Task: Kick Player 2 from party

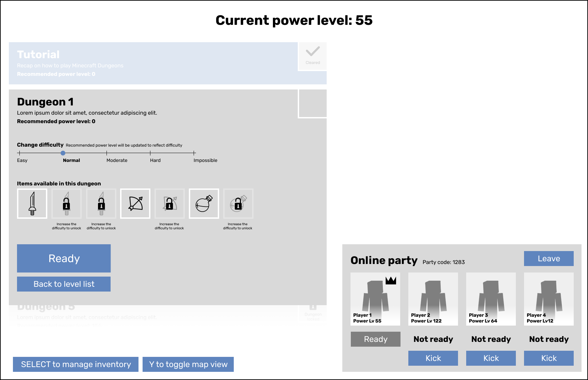Action: click(433, 358)
